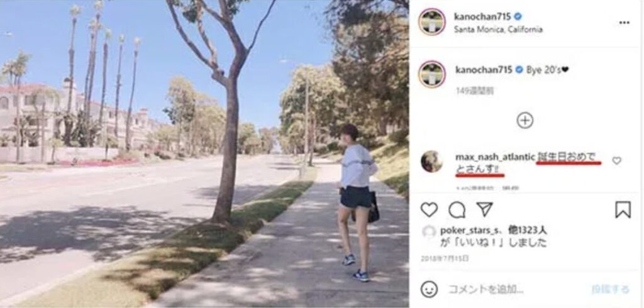Open the Santa Monica, California location link

tap(498, 30)
